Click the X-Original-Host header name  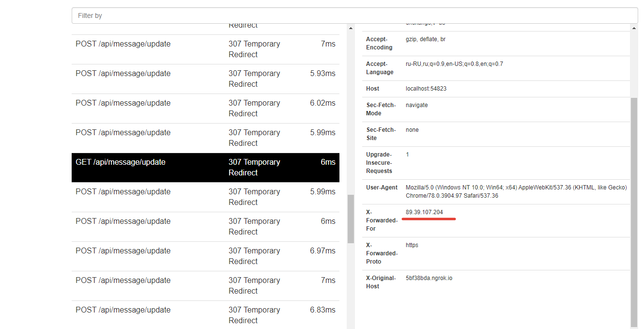coord(381,282)
